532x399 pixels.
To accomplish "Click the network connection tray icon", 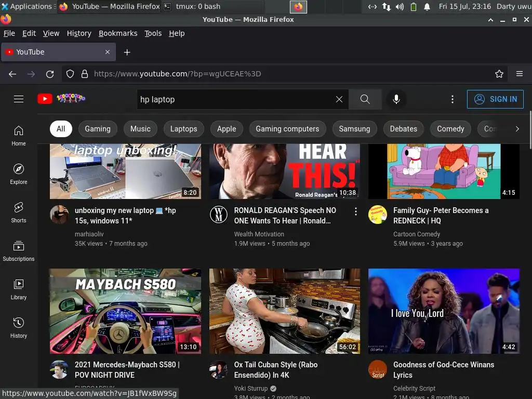I will pyautogui.click(x=386, y=6).
